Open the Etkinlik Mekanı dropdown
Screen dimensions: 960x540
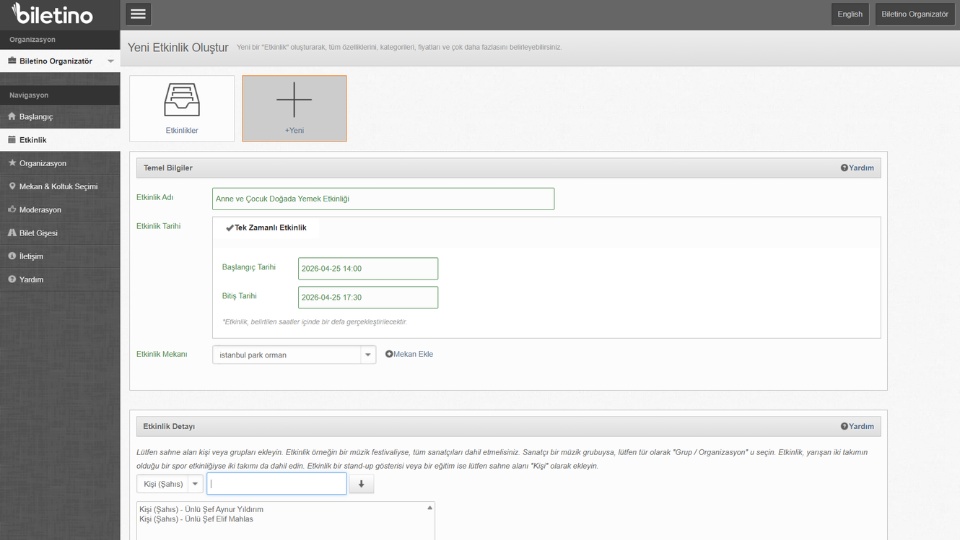point(367,355)
